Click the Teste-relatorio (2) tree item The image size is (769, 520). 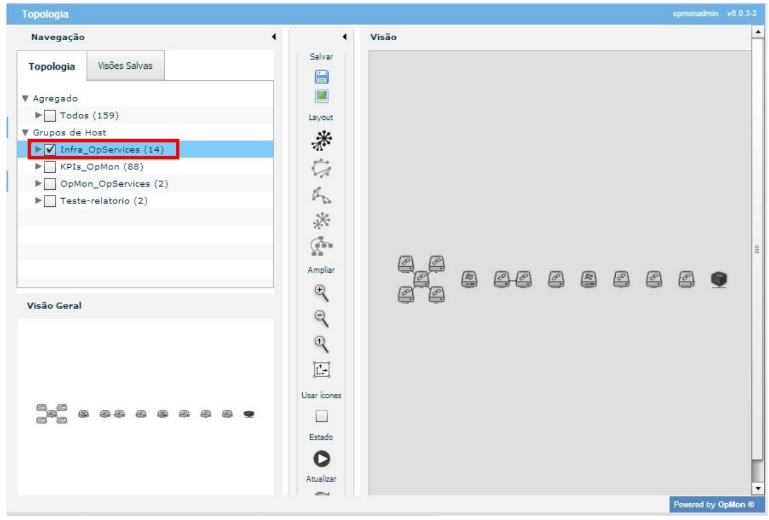[103, 201]
